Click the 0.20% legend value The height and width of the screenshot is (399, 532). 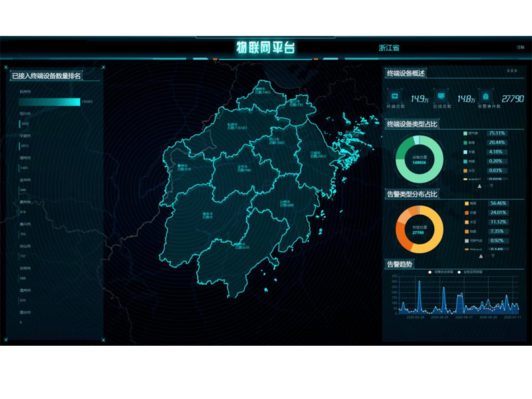(x=495, y=161)
